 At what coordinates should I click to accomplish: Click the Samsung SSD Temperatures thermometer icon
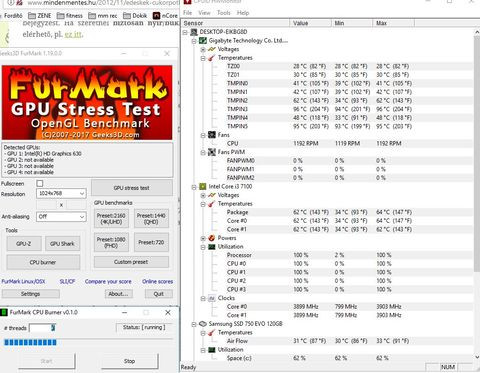212,333
